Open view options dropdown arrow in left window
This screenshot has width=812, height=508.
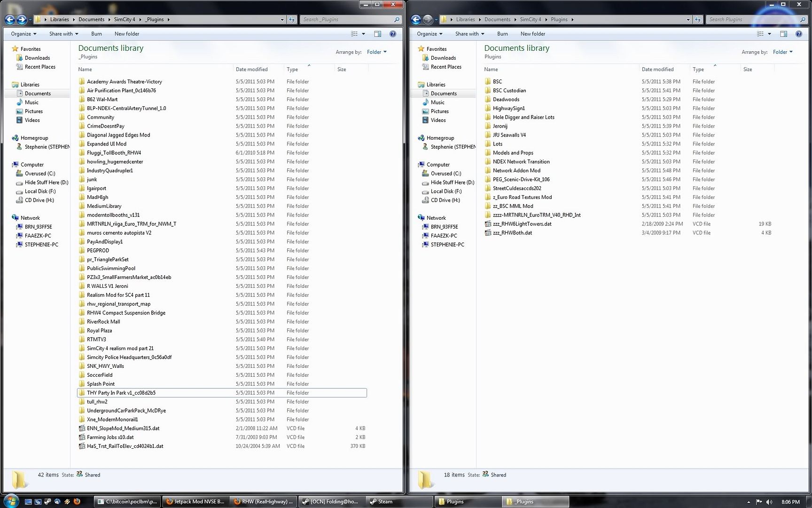point(363,34)
